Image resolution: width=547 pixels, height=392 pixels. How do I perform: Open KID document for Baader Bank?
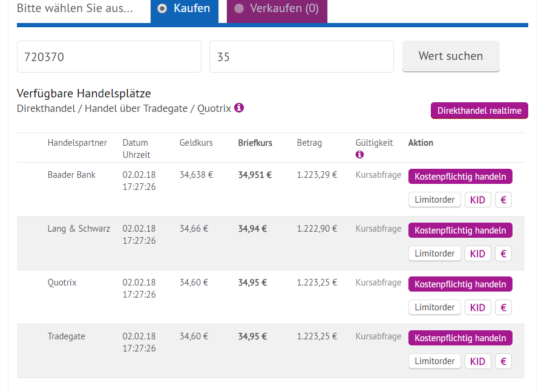(477, 200)
